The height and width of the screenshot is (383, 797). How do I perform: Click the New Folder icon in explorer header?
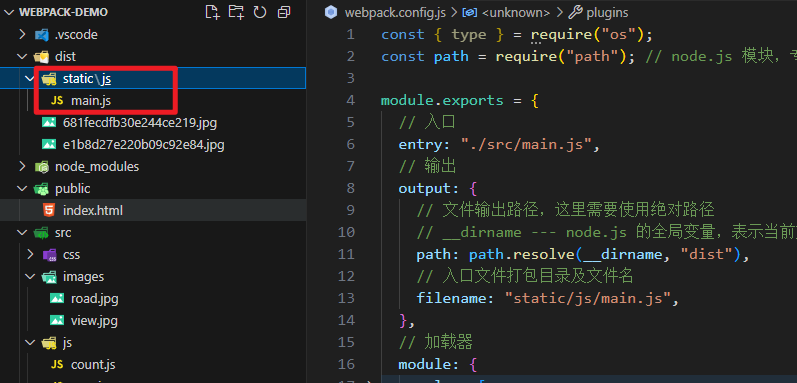coord(236,12)
